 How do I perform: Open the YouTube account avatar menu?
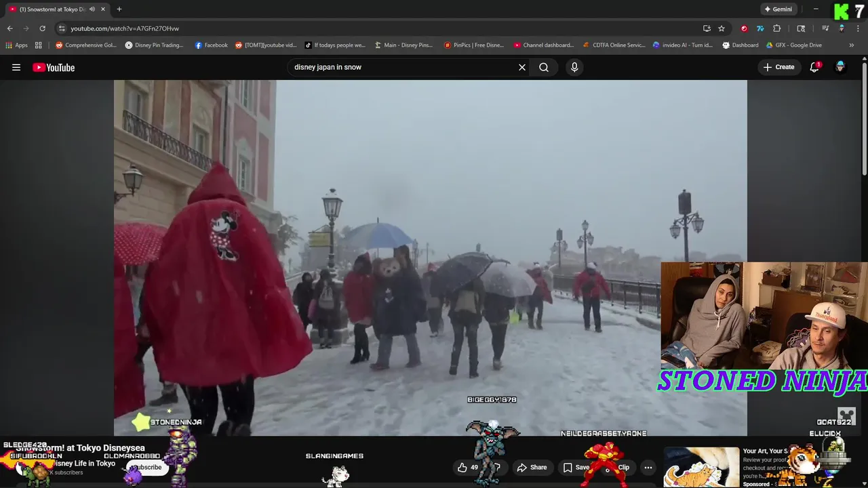point(840,67)
